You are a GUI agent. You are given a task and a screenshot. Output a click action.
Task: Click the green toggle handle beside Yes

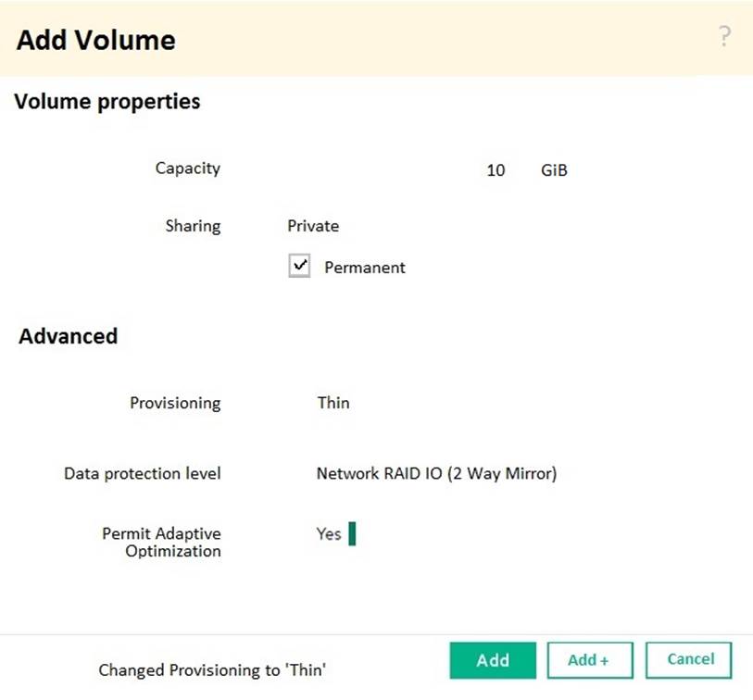point(352,534)
